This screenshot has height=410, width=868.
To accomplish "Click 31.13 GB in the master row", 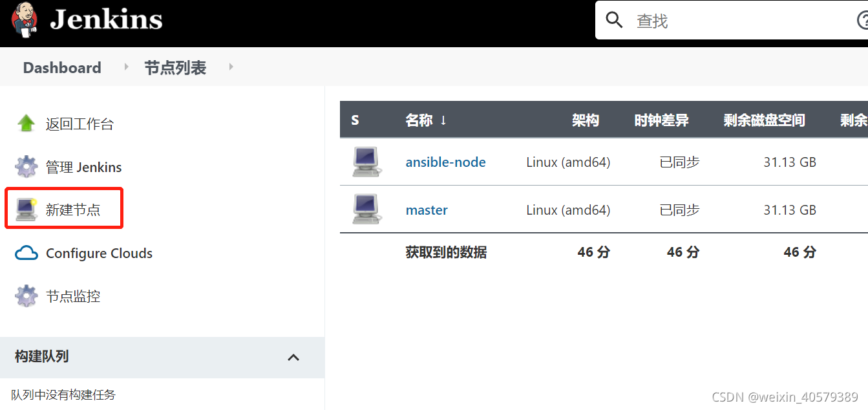I will point(790,210).
